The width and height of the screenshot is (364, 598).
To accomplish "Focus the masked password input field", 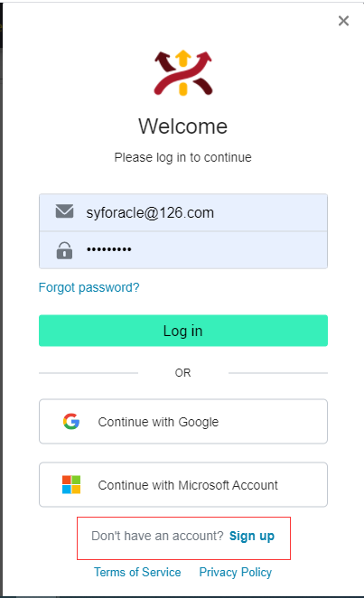I will point(183,250).
